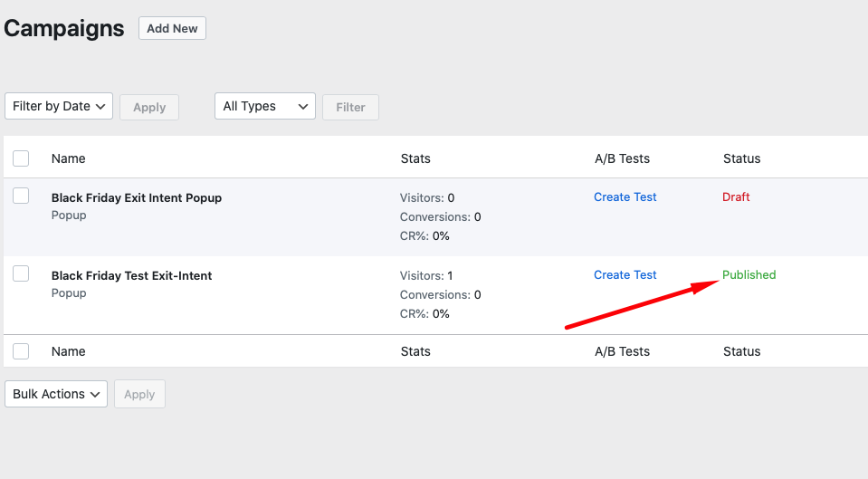Open the Black Friday Test Exit-Intent campaign

[131, 275]
